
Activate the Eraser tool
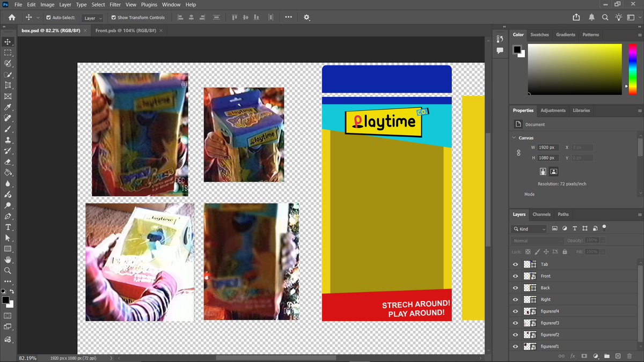click(x=8, y=162)
